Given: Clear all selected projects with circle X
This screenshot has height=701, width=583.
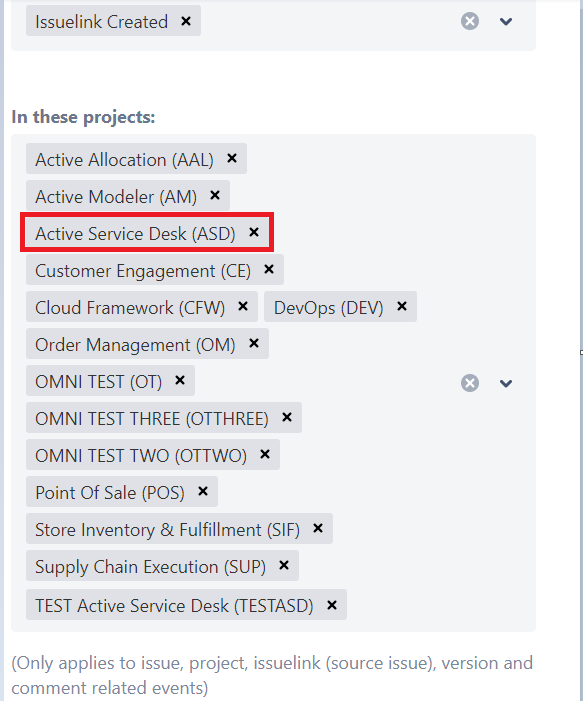Looking at the screenshot, I should pyautogui.click(x=470, y=383).
